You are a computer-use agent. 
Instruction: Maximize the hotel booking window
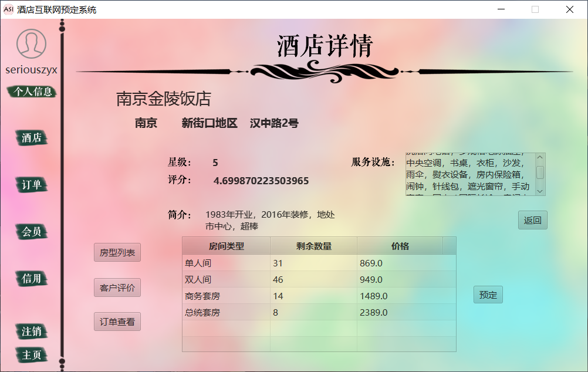coord(535,9)
